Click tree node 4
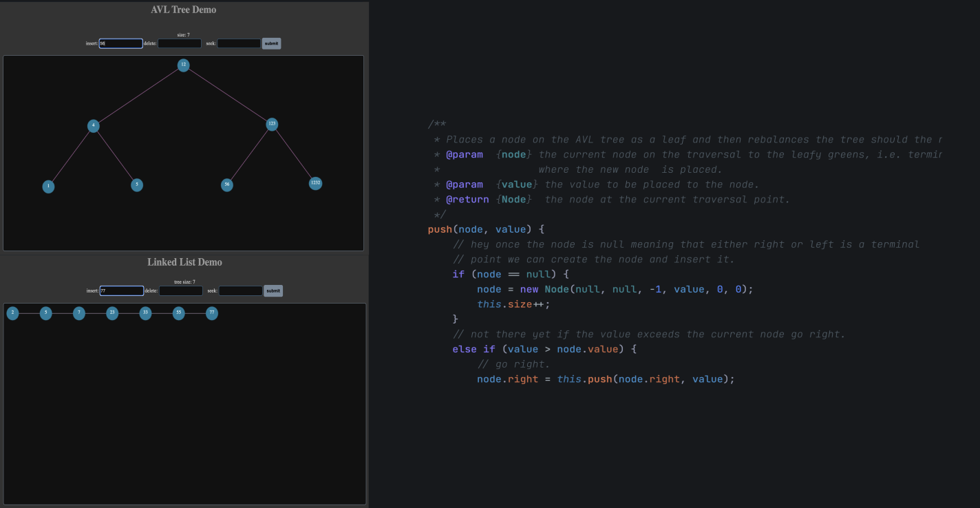The width and height of the screenshot is (980, 508). [x=93, y=125]
